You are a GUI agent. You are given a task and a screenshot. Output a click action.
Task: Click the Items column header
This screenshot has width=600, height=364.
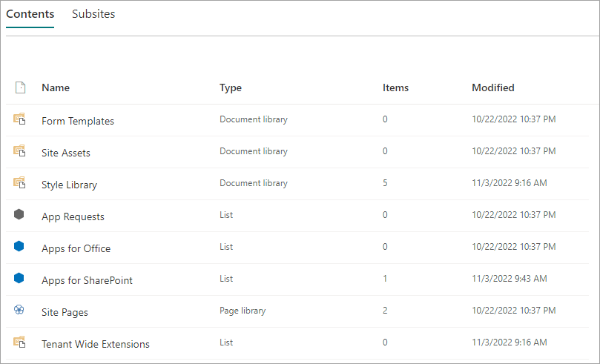395,87
